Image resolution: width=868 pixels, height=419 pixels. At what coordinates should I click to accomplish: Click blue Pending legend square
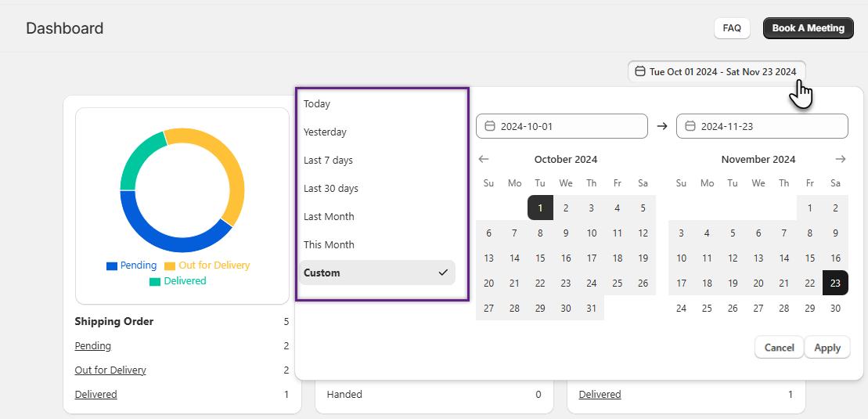point(112,265)
